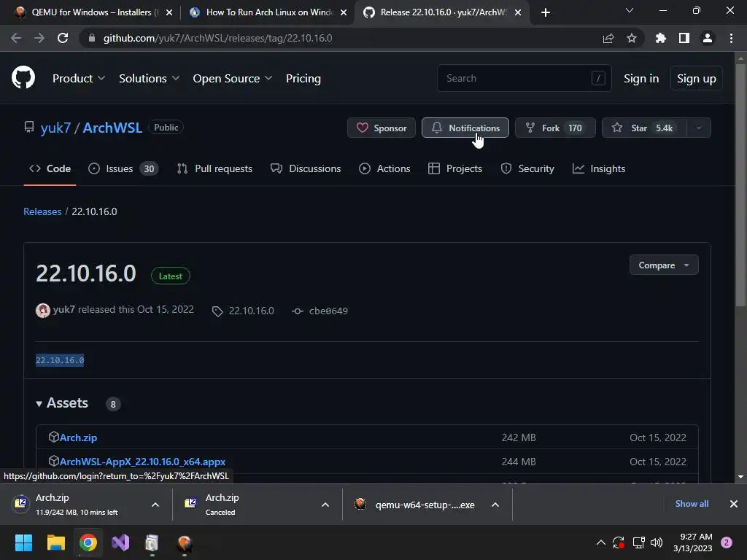Download the Arch.zip asset
Viewport: 747px width, 560px height.
78,437
